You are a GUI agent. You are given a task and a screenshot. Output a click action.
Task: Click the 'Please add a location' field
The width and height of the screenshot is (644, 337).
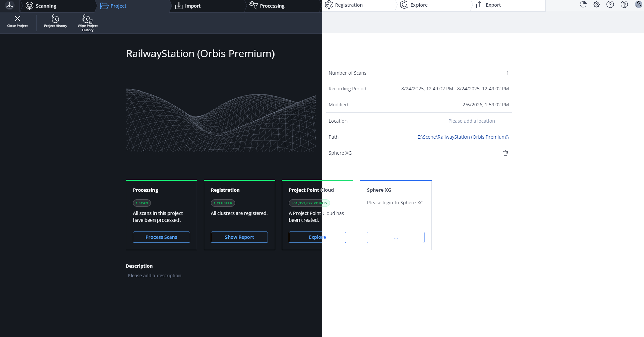point(471,121)
